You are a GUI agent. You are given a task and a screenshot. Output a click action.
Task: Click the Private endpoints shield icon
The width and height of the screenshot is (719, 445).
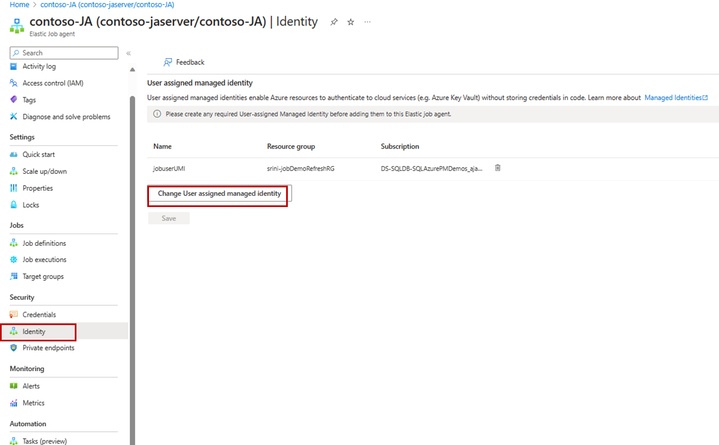tap(14, 348)
